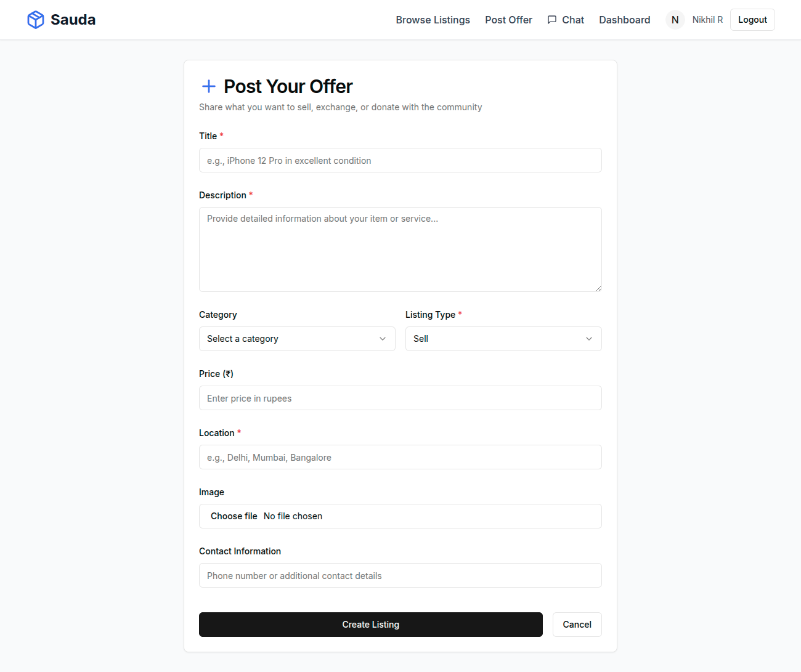Screen dimensions: 801x672
Task: Select the Price in rupees field
Action: click(x=400, y=398)
